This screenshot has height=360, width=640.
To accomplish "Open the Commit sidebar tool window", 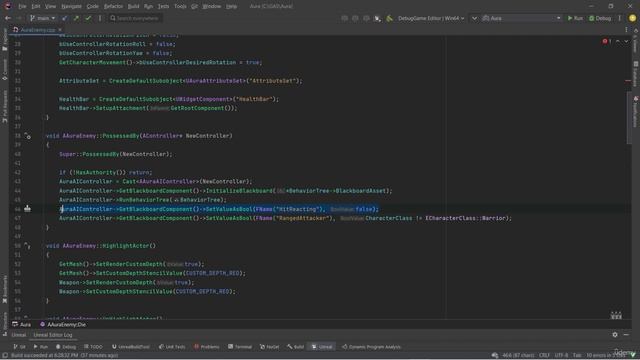I will click(4, 69).
